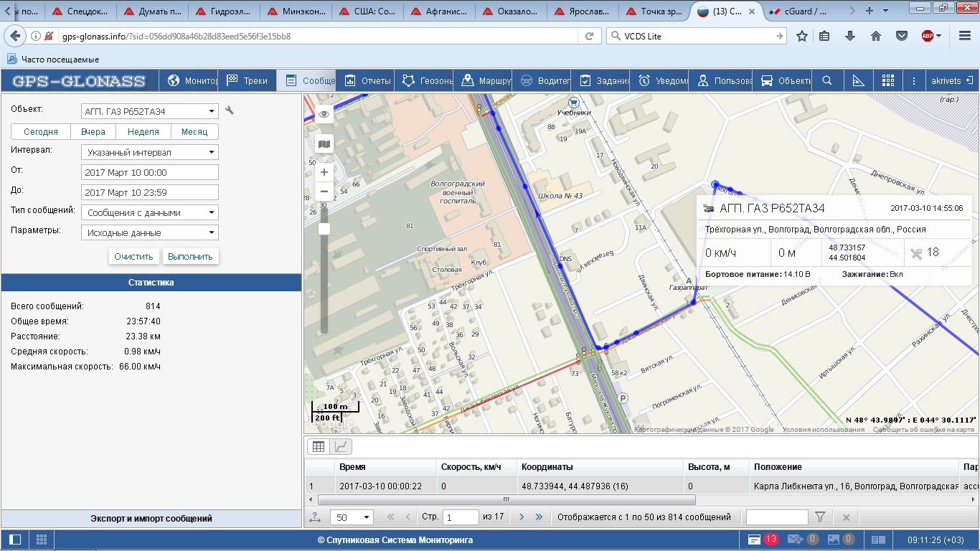The width and height of the screenshot is (980, 551).
Task: Select the ruler measurement tool icon
Action: click(858, 80)
